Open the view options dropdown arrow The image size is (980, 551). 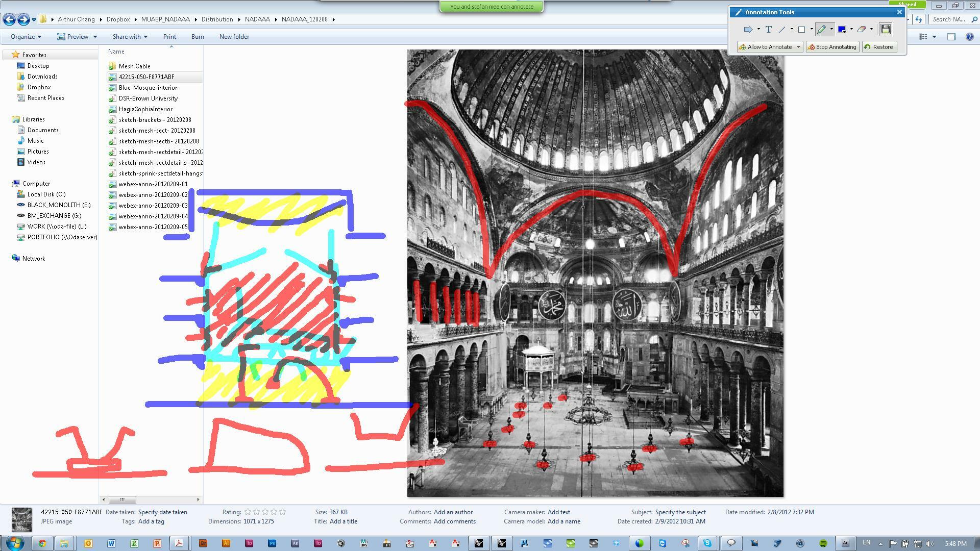coord(934,37)
